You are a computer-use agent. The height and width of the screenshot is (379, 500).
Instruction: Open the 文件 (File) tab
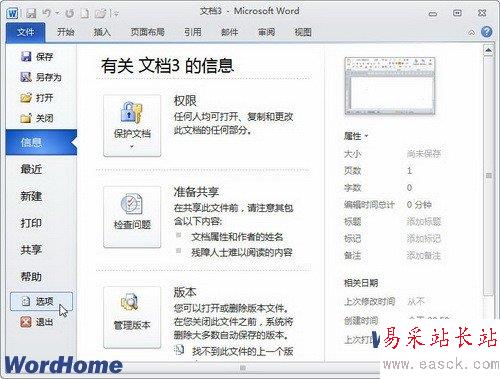coord(26,32)
